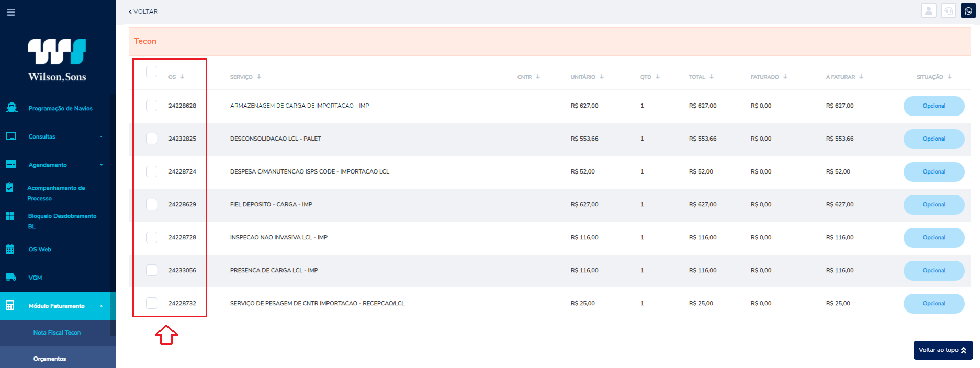Click Voltar ao topo button
The width and height of the screenshot is (980, 368).
point(943,350)
